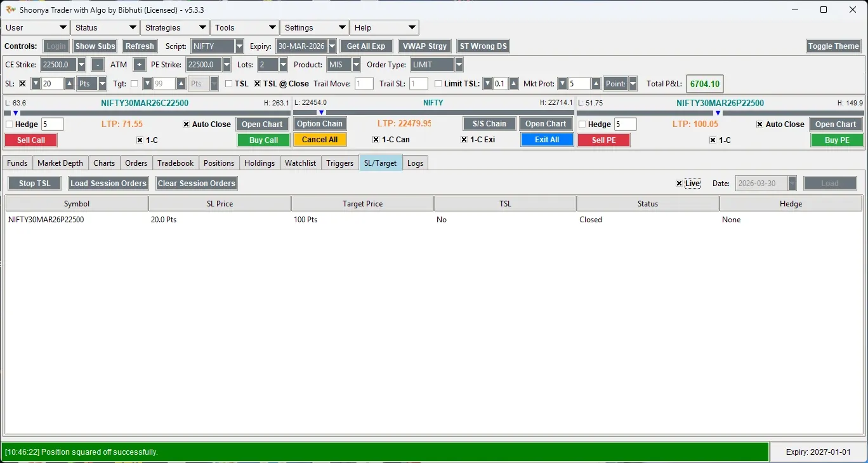Click the Refresh button
The width and height of the screenshot is (868, 463).
tap(140, 46)
